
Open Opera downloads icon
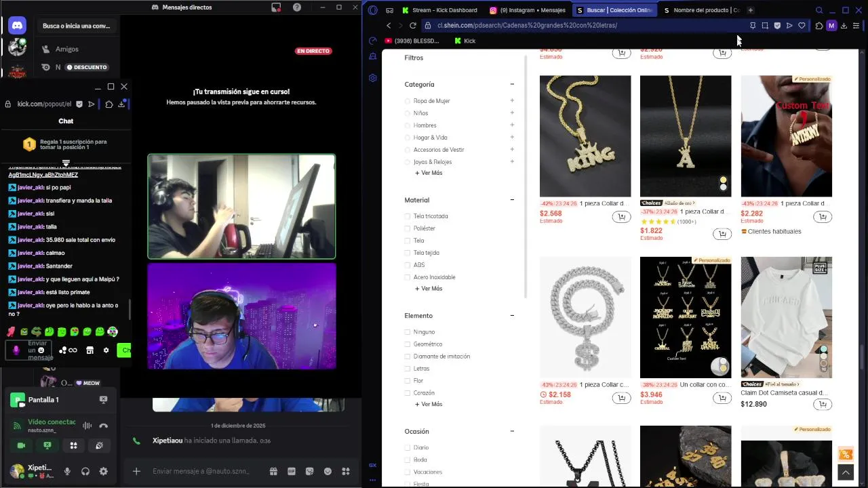[x=844, y=26]
